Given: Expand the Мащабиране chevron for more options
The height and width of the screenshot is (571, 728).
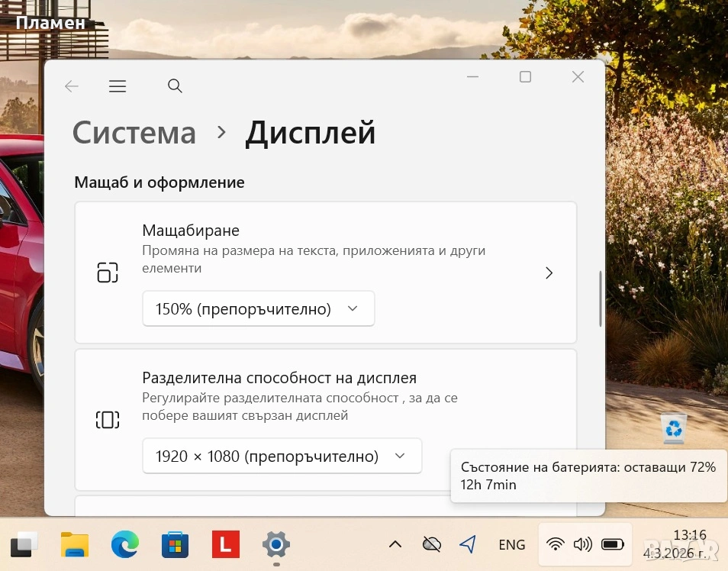Looking at the screenshot, I should coord(549,273).
